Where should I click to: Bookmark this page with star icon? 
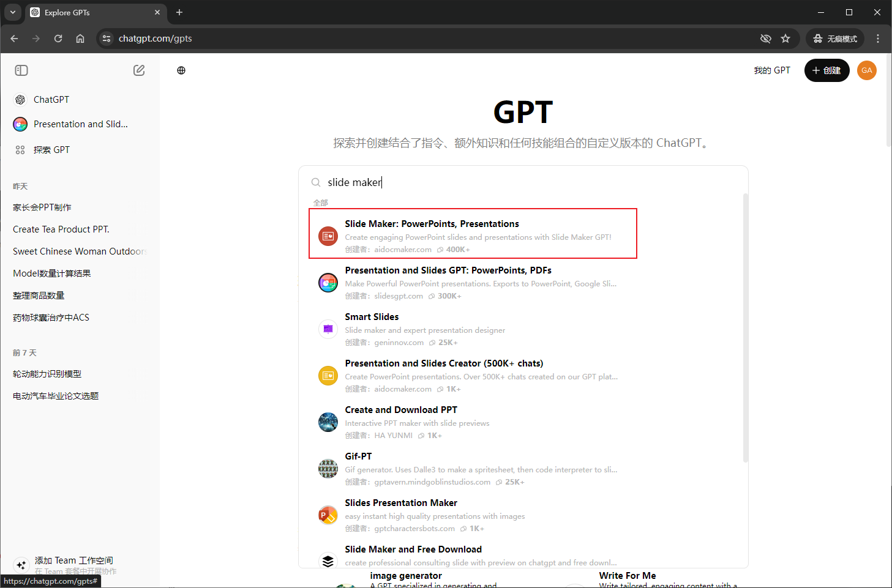(x=785, y=39)
